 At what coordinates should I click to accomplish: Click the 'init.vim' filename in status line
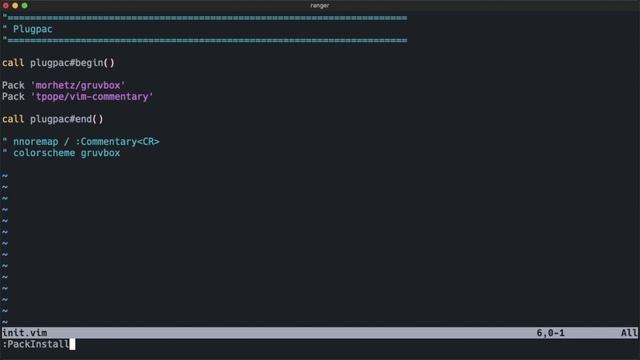point(24,333)
